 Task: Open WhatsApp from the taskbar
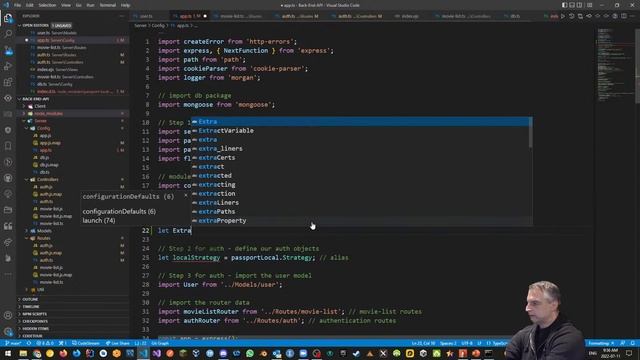[x=249, y=353]
